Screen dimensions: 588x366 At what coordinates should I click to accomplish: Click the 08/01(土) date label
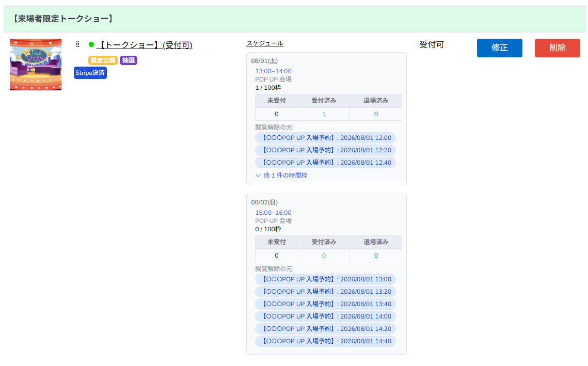264,61
